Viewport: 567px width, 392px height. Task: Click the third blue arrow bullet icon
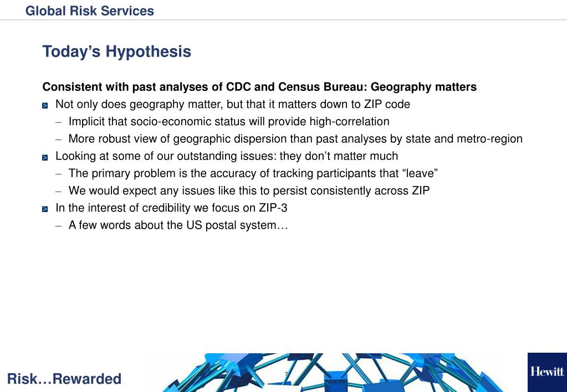45,209
